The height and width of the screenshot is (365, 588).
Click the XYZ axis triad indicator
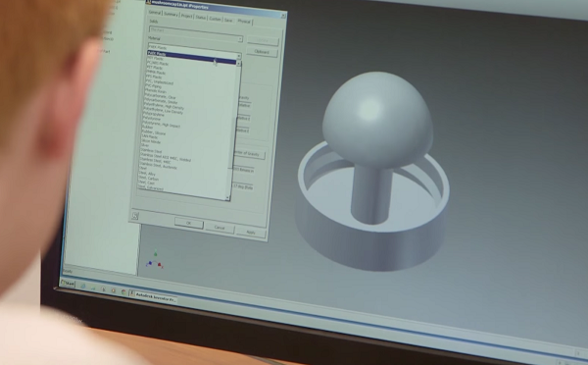pyautogui.click(x=155, y=260)
